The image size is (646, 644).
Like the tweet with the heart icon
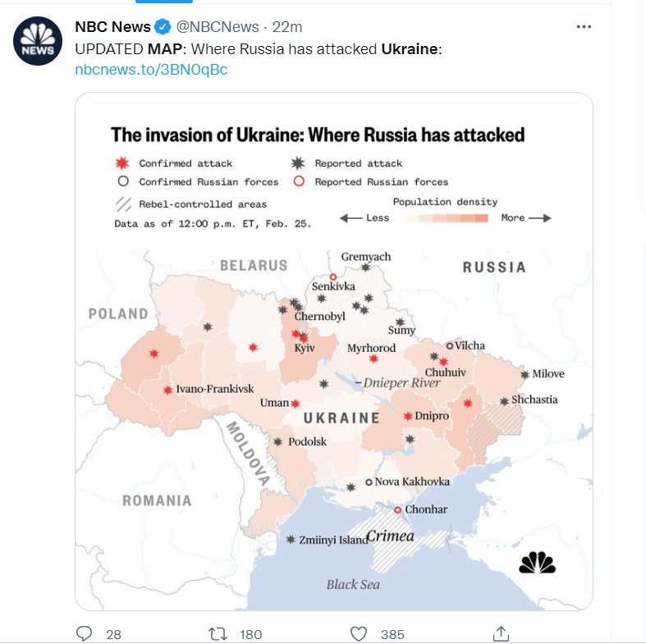(359, 633)
